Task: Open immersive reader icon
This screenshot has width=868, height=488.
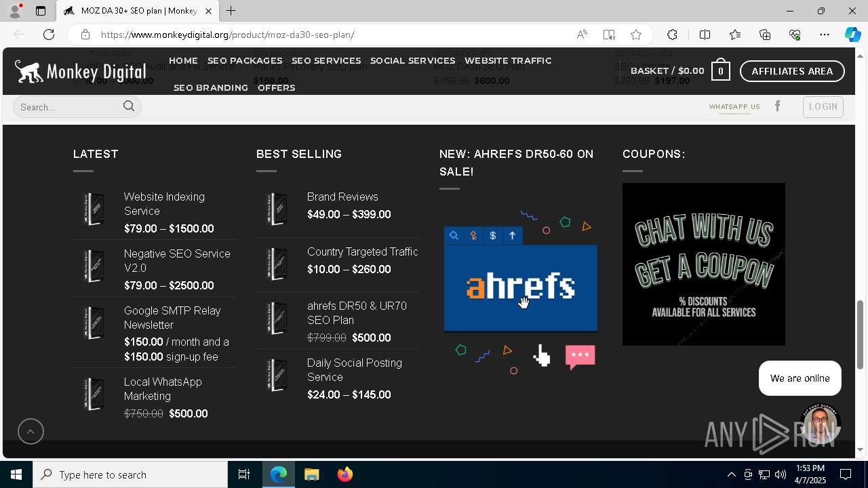Action: point(609,35)
